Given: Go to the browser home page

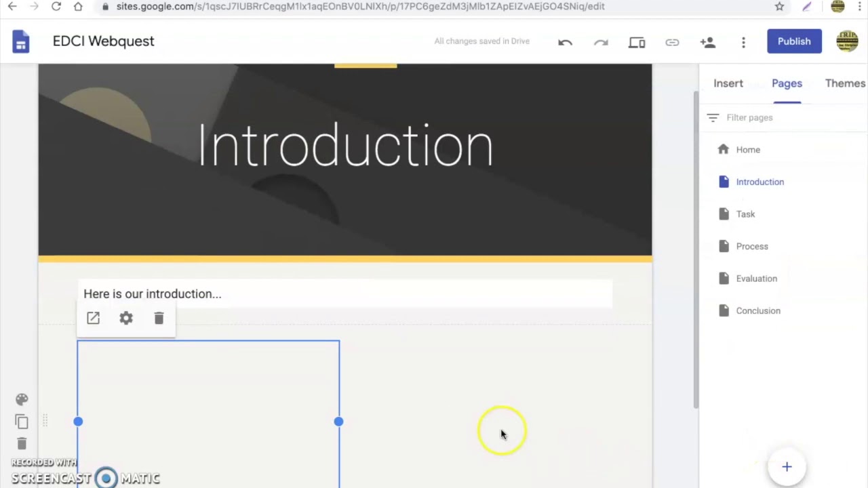Looking at the screenshot, I should click(78, 7).
